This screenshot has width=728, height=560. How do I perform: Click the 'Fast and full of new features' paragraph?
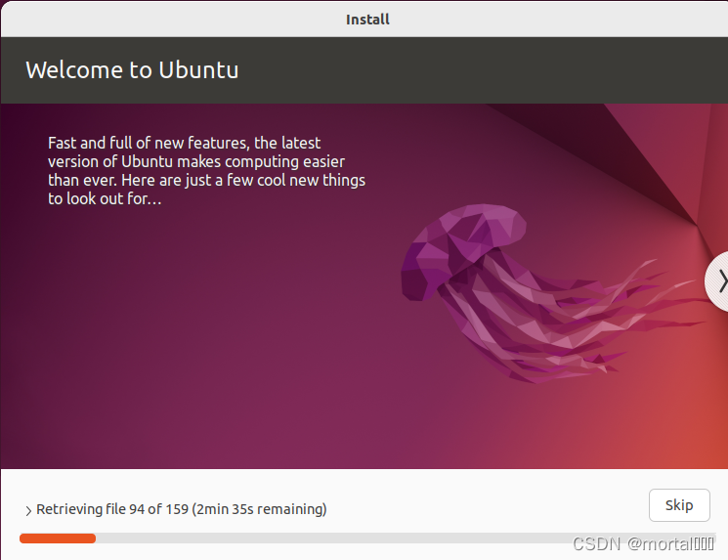(x=206, y=170)
